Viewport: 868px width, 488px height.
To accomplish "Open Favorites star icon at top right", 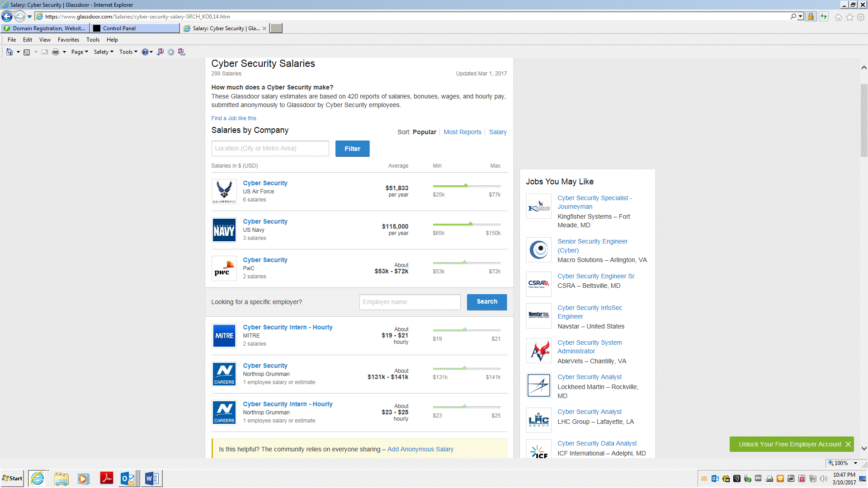I will (849, 17).
